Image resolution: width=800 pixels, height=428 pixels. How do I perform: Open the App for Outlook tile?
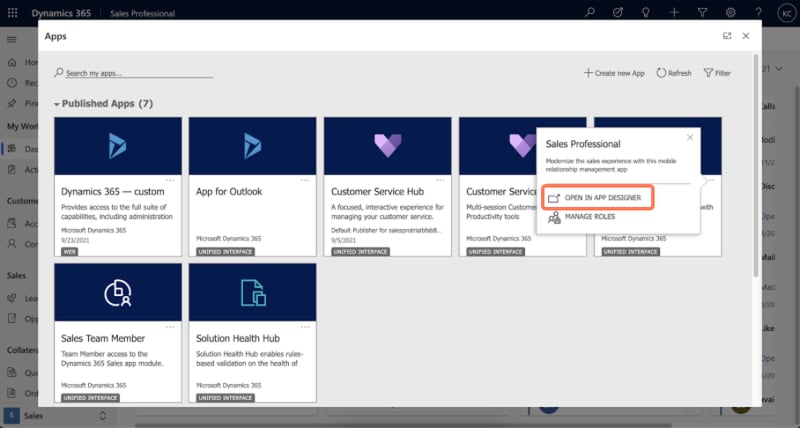(253, 187)
